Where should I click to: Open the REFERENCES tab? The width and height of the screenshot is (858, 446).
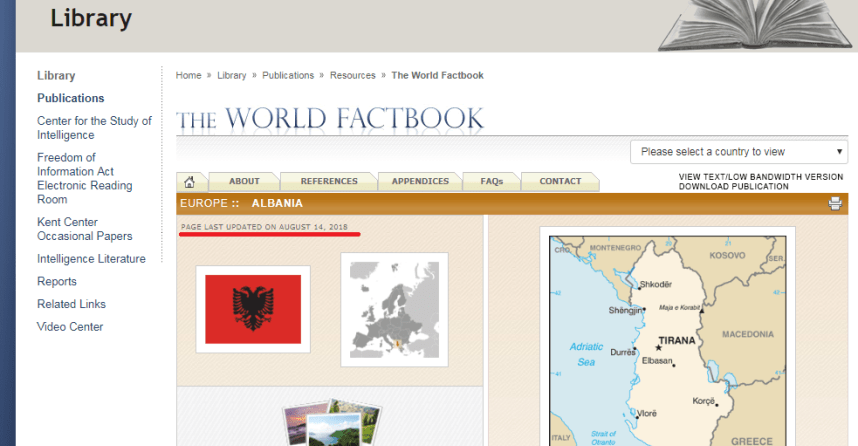pyautogui.click(x=329, y=182)
